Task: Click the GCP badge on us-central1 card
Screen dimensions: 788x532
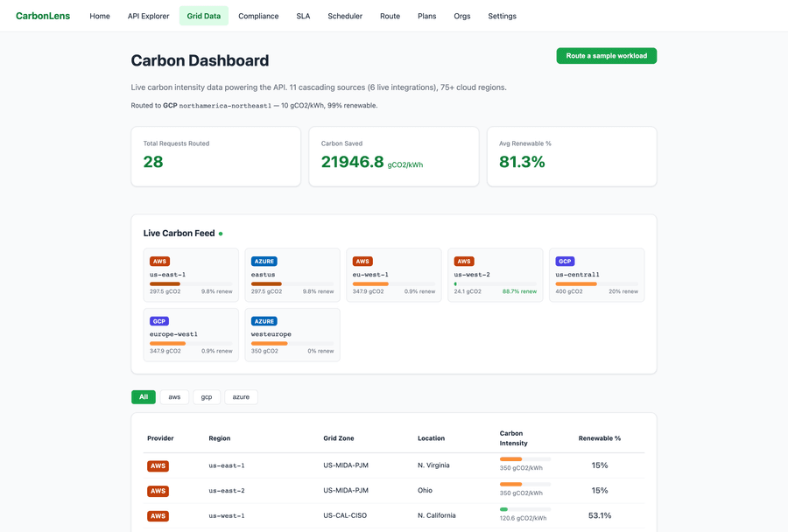Action: click(565, 262)
